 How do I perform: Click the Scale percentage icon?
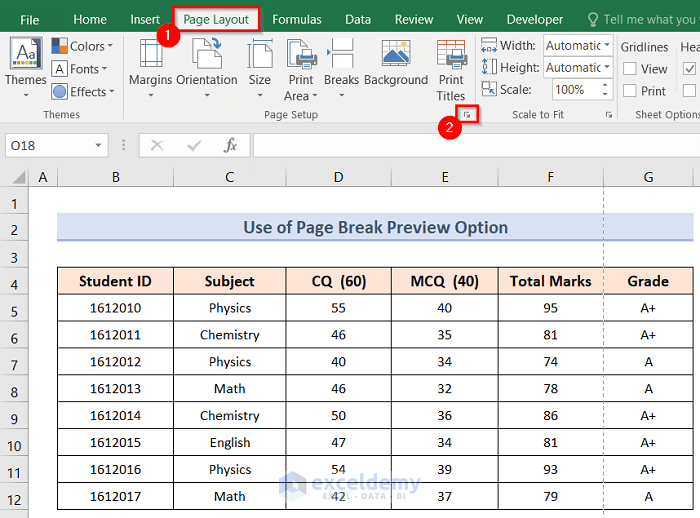(489, 88)
